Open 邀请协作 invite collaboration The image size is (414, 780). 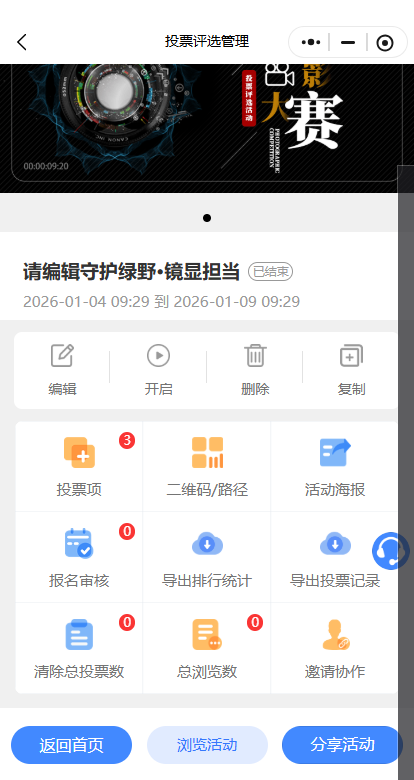(336, 635)
